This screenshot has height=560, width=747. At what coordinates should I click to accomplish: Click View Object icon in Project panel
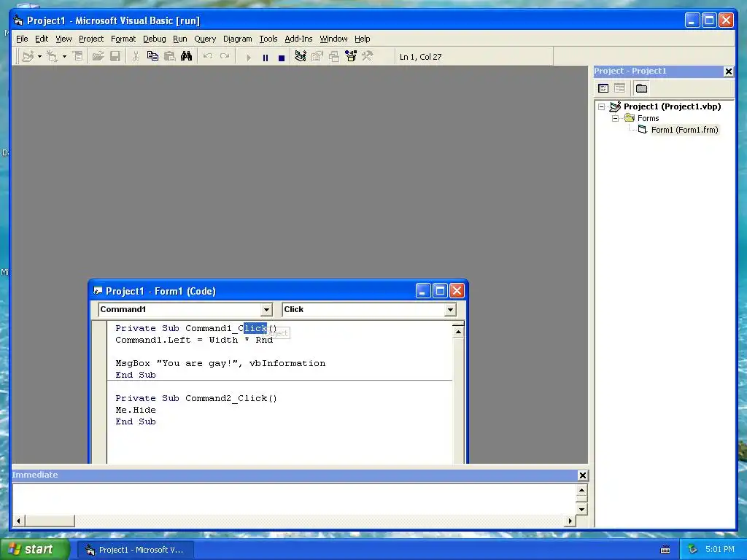(x=619, y=88)
